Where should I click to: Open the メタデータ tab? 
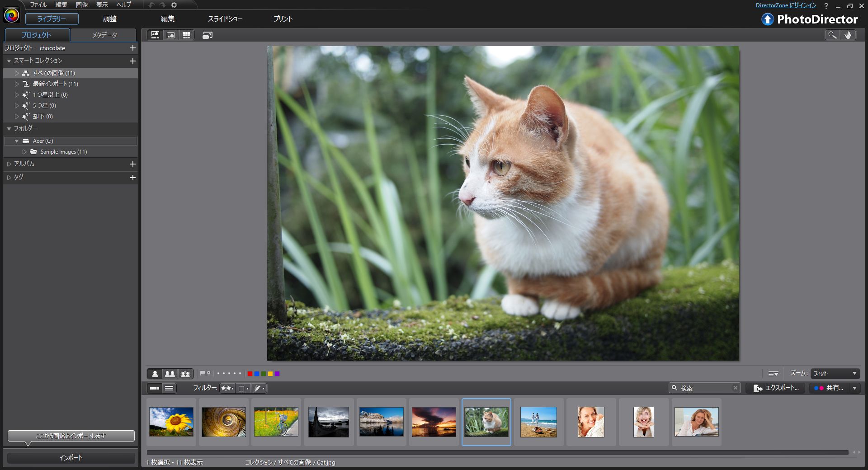[x=104, y=35]
